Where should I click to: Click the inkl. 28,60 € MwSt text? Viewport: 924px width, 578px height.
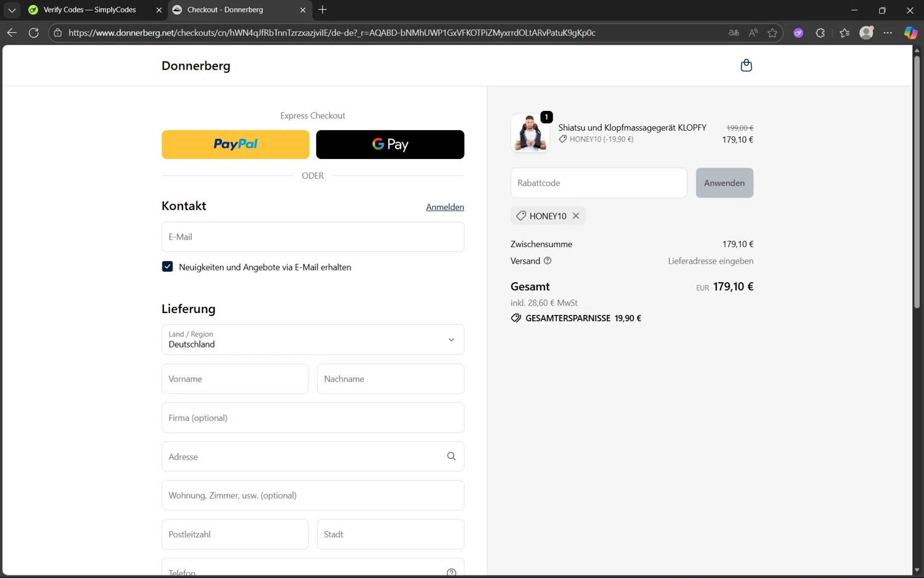click(544, 303)
